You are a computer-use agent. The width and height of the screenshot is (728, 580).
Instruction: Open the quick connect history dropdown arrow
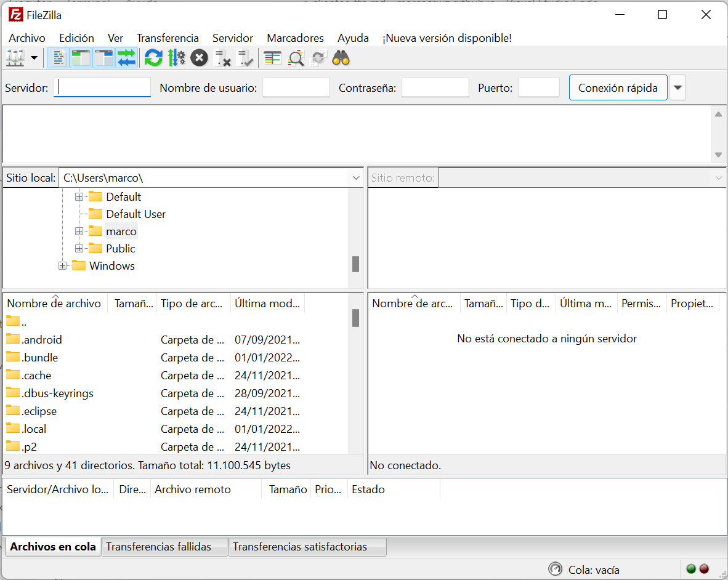[x=677, y=87]
